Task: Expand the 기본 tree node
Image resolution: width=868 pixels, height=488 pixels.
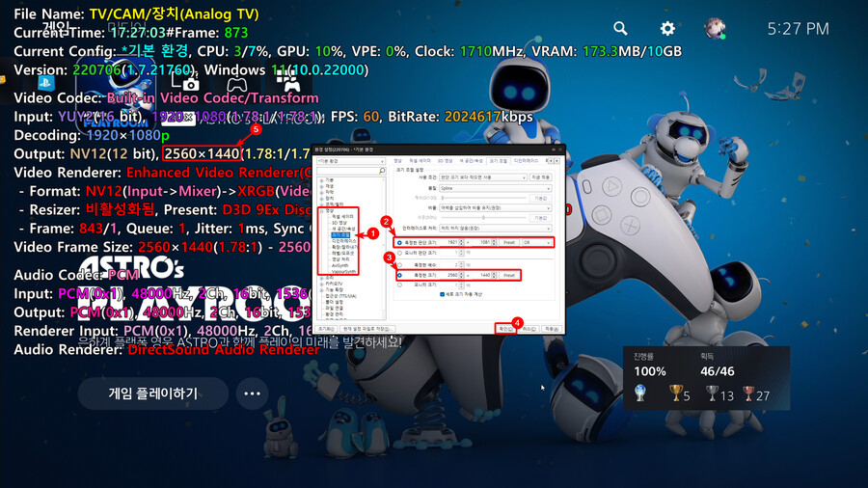Action: click(321, 180)
